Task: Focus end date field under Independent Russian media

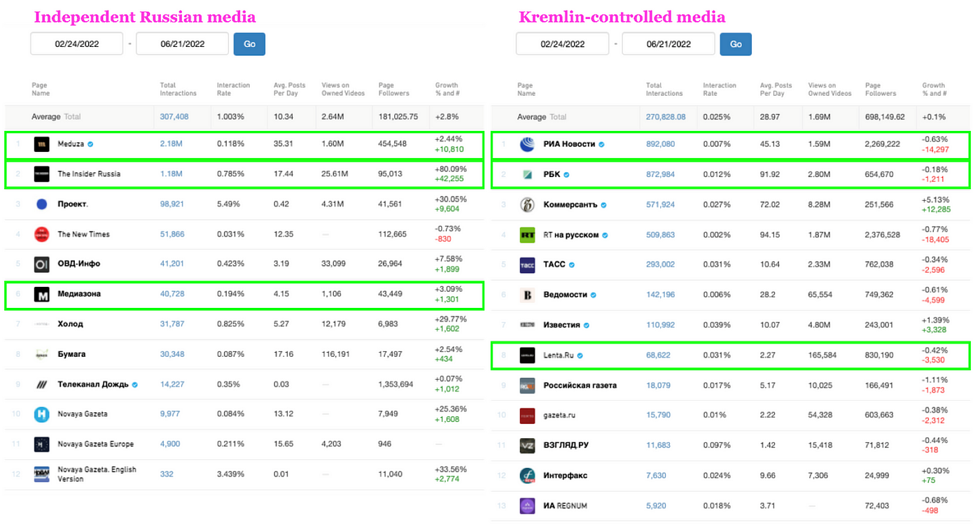Action: pyautogui.click(x=182, y=43)
